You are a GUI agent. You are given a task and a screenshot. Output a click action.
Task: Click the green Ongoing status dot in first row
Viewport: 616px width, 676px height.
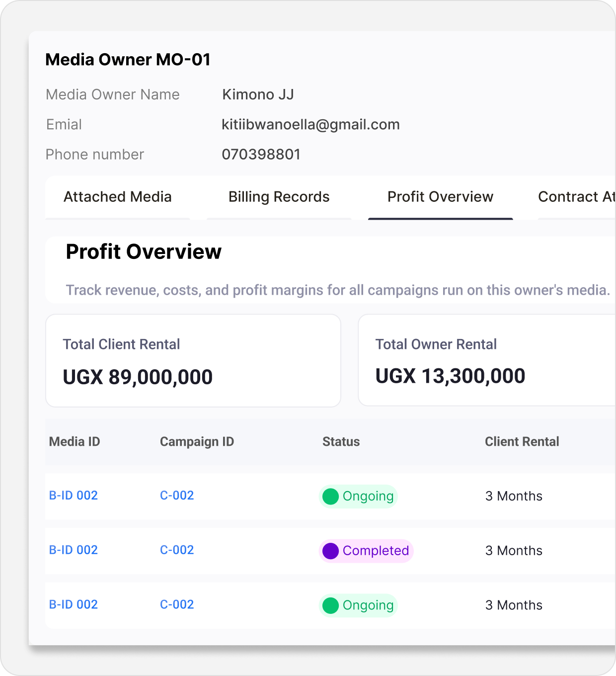coord(330,496)
